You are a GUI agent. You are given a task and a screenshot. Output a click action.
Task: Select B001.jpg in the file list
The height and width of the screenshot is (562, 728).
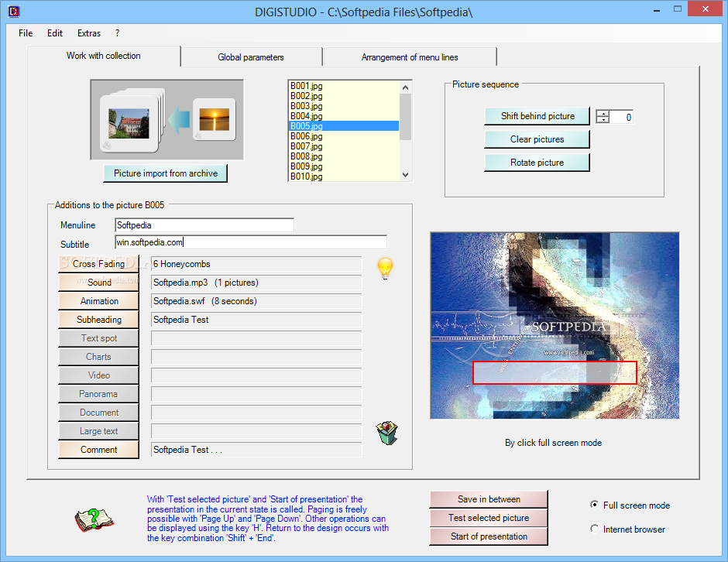344,86
